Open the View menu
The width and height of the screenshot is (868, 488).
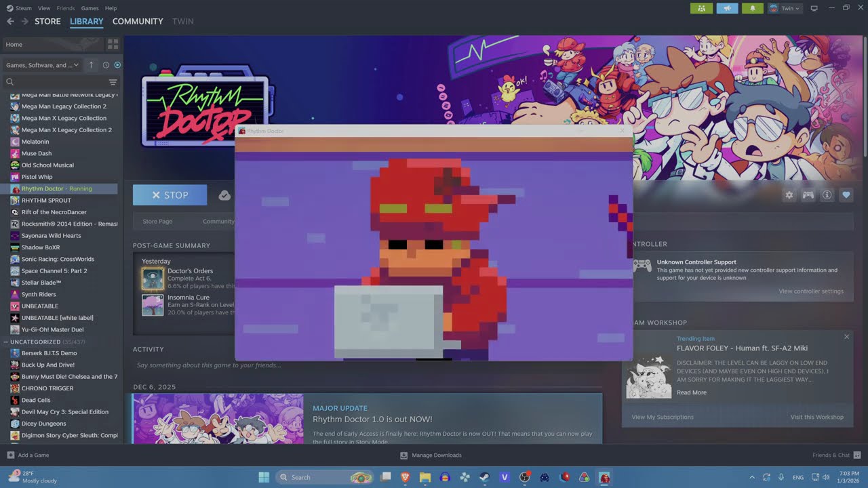point(44,8)
